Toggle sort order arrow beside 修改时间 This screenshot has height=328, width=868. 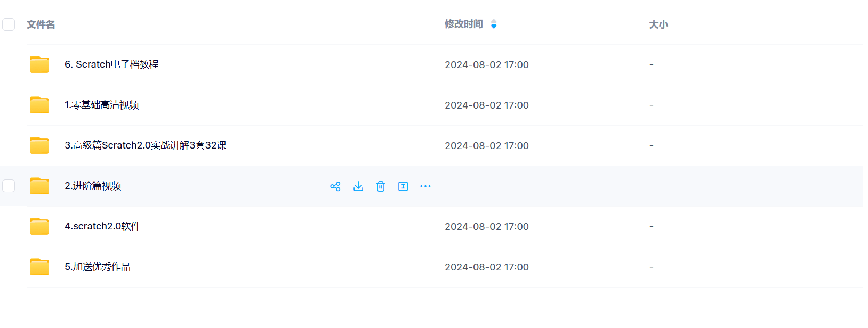click(494, 24)
